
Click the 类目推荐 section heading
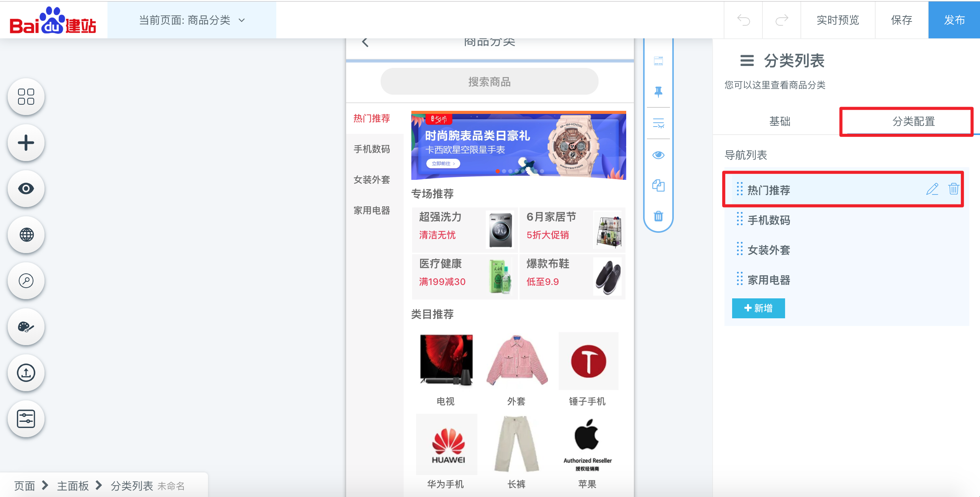pyautogui.click(x=432, y=314)
